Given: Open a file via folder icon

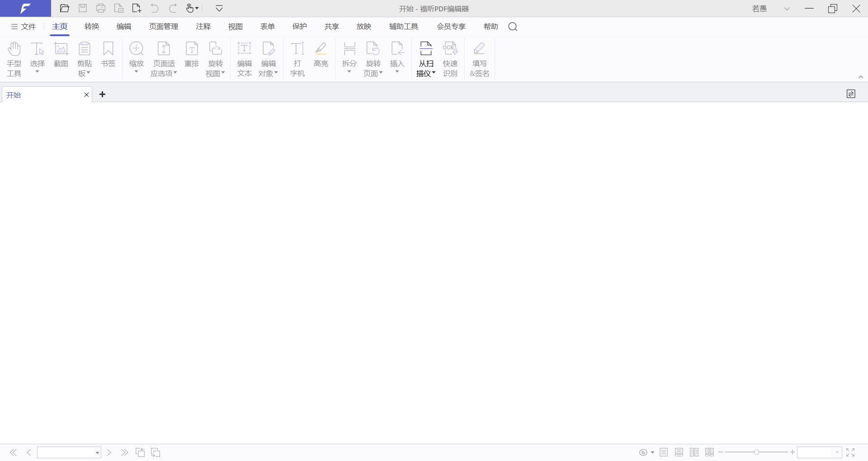Looking at the screenshot, I should [65, 9].
